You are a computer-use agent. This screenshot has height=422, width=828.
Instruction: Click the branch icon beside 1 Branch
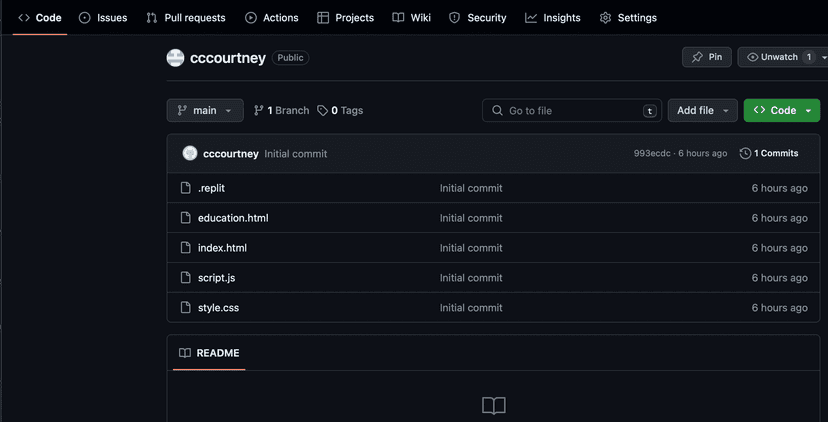[x=259, y=111]
